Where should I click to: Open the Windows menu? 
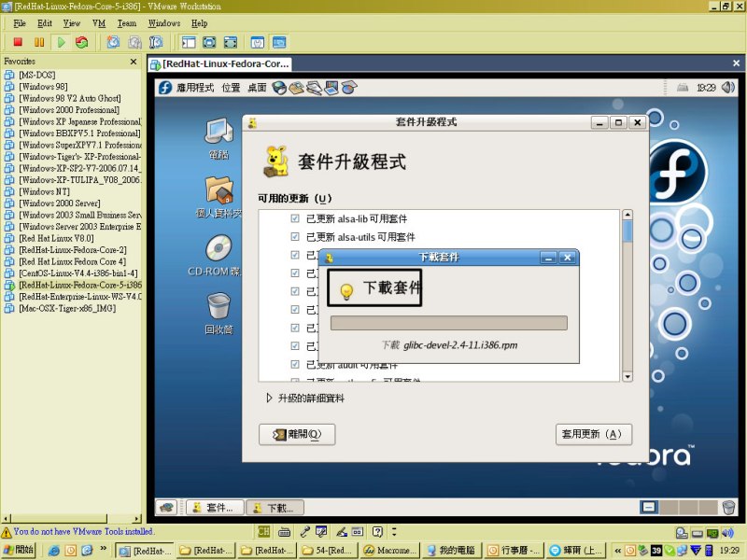click(x=164, y=23)
